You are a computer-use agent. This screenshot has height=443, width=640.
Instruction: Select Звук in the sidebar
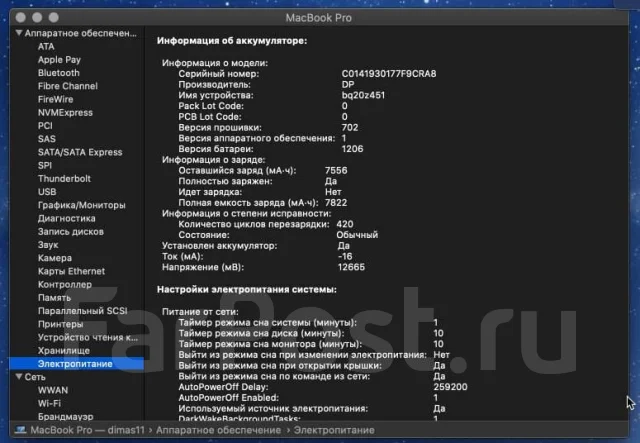pyautogui.click(x=48, y=245)
